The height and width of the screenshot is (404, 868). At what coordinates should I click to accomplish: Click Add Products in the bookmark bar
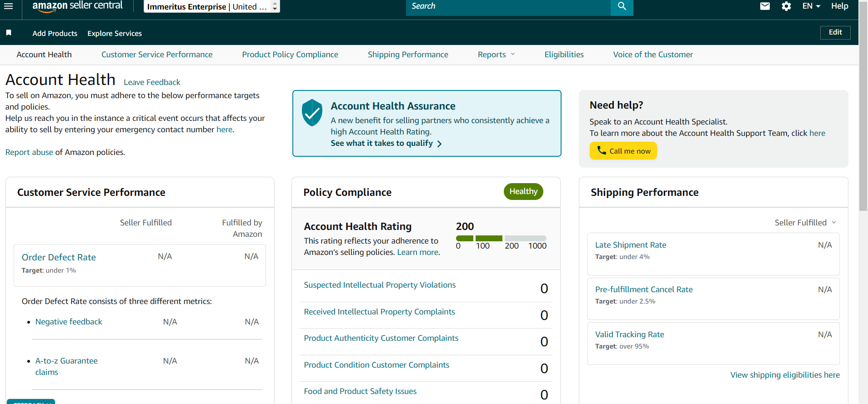click(55, 34)
